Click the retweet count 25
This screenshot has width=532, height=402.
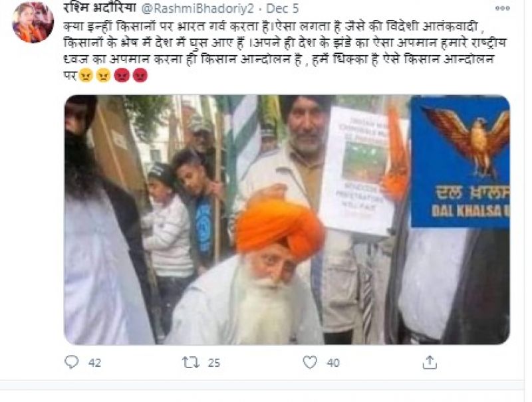213,363
